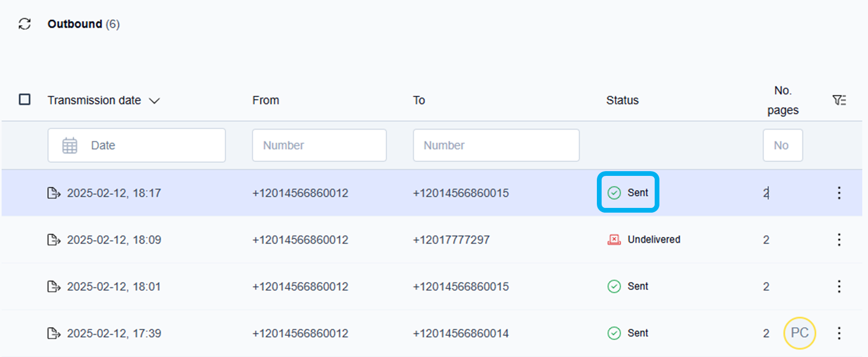Screen dimensions: 868x357
Task: Toggle sort arrow next to Transmission date
Action: point(154,101)
